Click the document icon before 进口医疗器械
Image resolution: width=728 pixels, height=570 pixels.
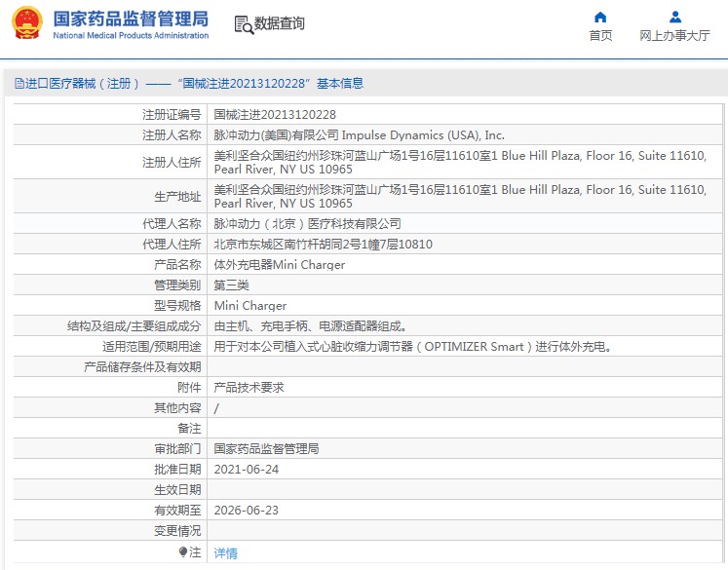click(x=19, y=84)
